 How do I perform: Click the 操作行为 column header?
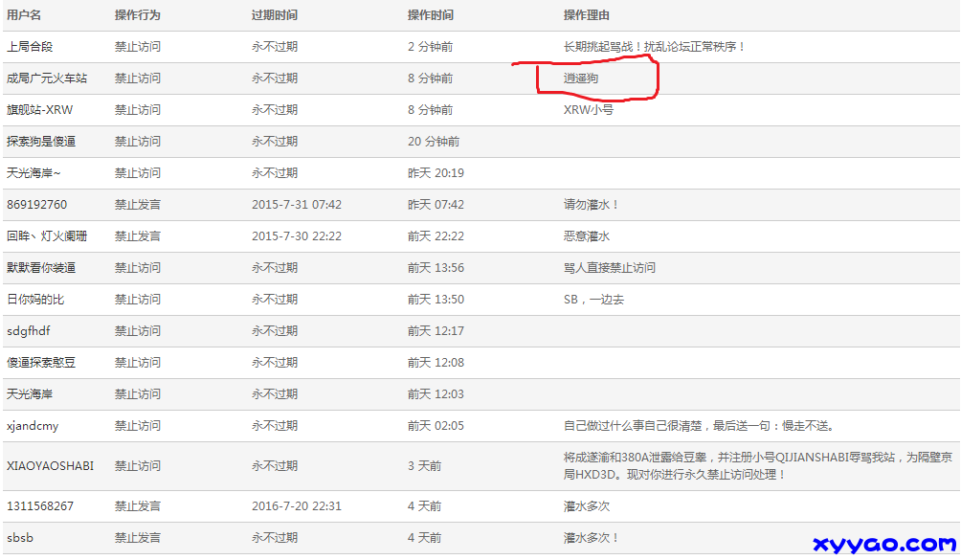tap(138, 15)
